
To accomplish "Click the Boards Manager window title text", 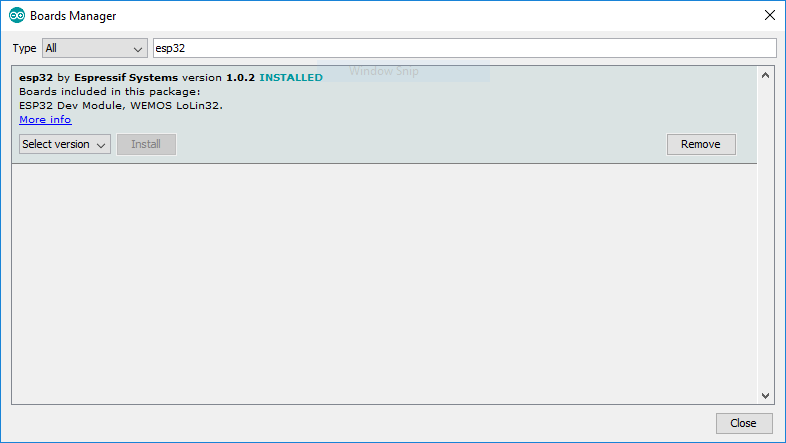I will coord(73,16).
